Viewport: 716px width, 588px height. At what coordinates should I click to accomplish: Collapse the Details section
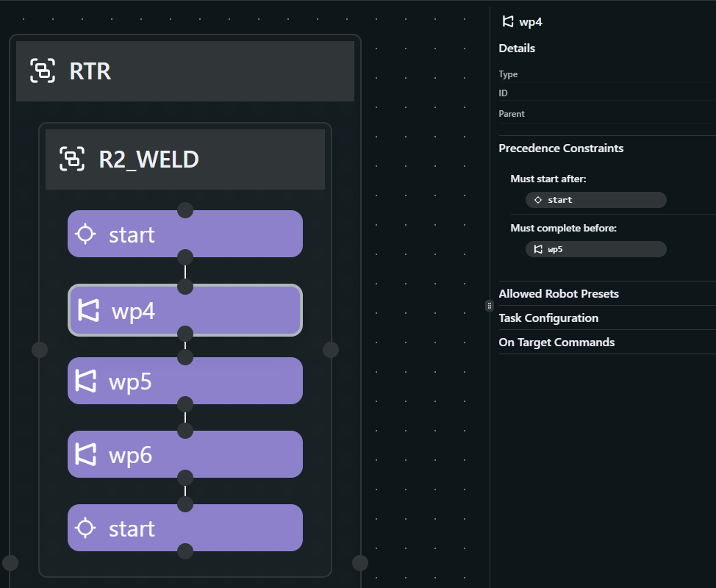(x=517, y=49)
